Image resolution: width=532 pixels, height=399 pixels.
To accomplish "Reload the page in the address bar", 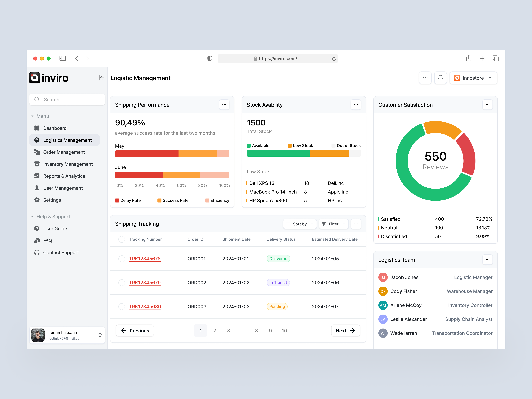I will coord(334,59).
